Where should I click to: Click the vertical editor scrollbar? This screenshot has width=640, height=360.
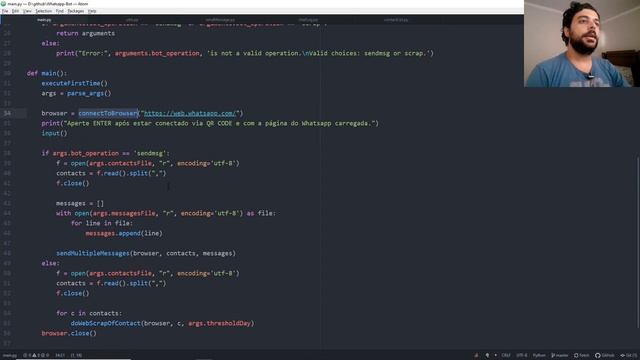(x=638, y=241)
